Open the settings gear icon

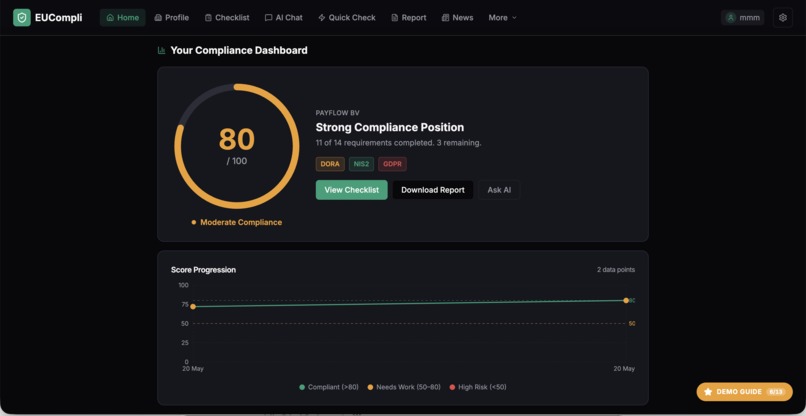[782, 17]
